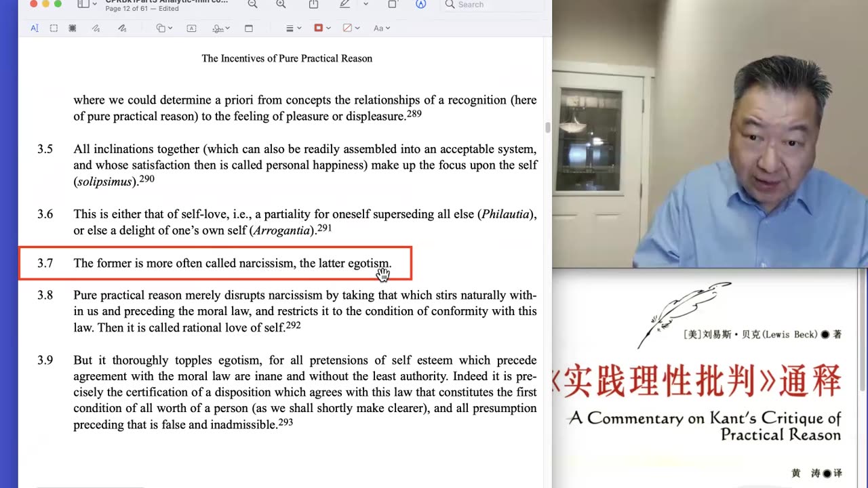Click the magnifier icon in Search field

pos(450,4)
